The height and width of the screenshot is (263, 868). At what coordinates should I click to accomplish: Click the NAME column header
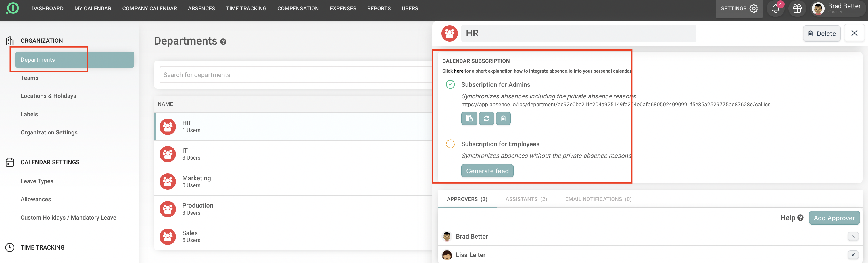[x=165, y=104]
